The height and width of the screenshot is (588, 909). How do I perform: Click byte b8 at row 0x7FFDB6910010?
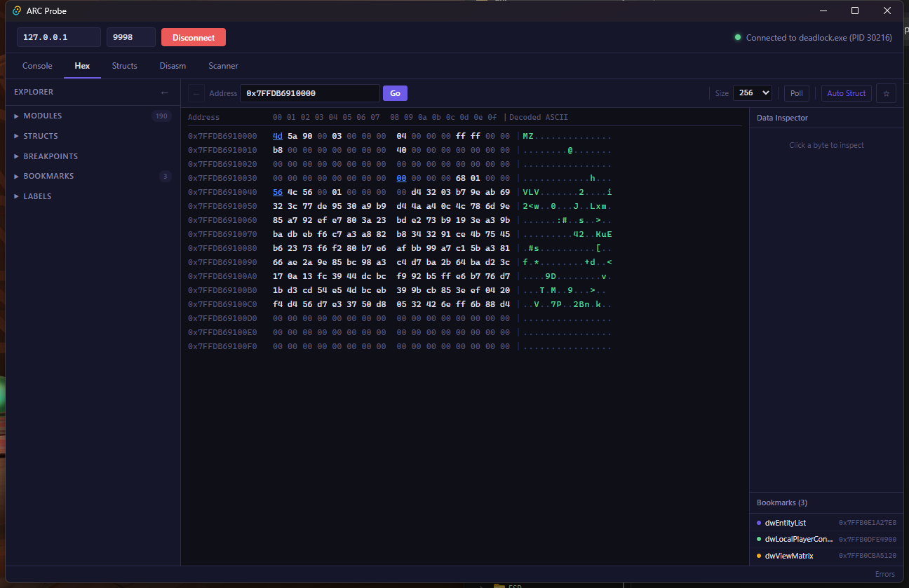coord(278,150)
